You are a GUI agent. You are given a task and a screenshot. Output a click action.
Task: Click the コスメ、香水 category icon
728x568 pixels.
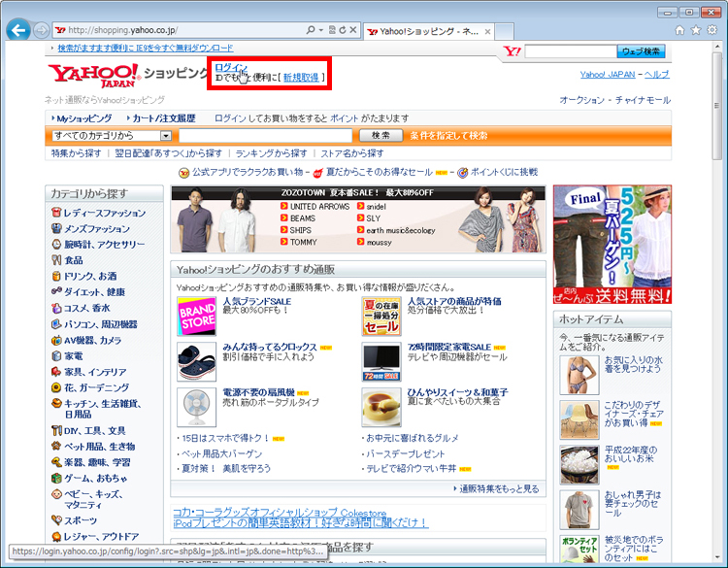point(56,308)
